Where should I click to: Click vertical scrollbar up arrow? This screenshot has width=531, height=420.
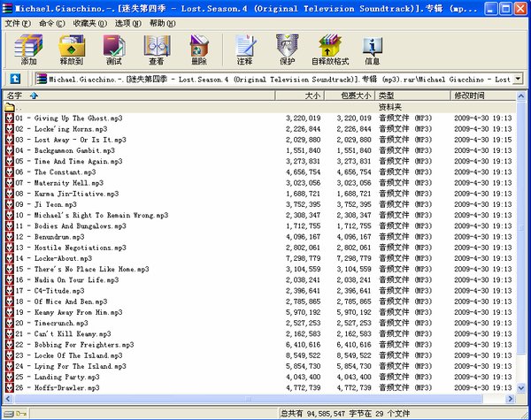coord(521,96)
